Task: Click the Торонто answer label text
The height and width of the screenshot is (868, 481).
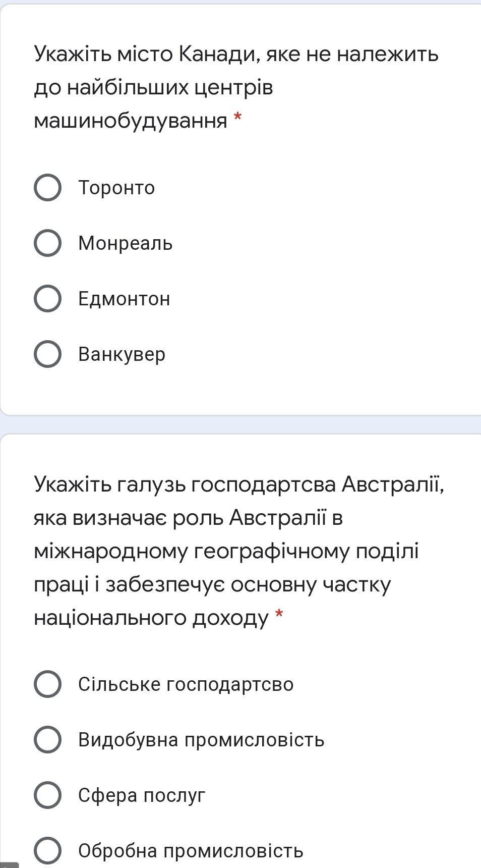Action: pos(116,188)
